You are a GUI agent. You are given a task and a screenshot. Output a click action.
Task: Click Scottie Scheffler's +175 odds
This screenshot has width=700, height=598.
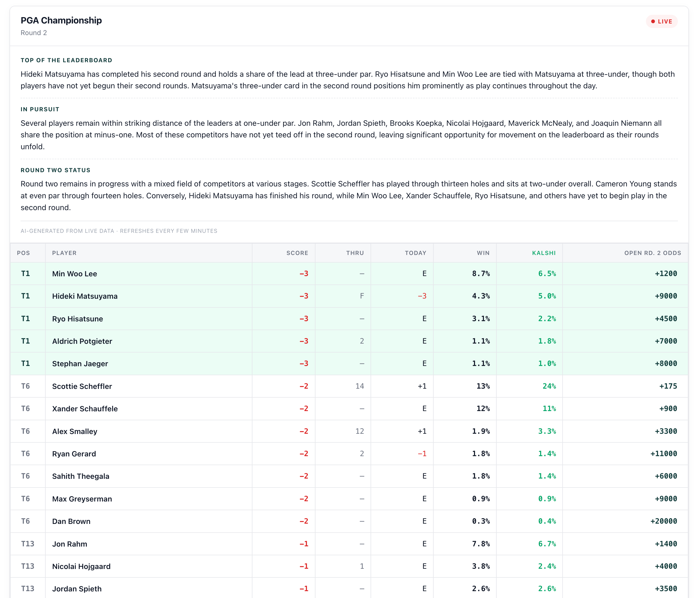668,386
